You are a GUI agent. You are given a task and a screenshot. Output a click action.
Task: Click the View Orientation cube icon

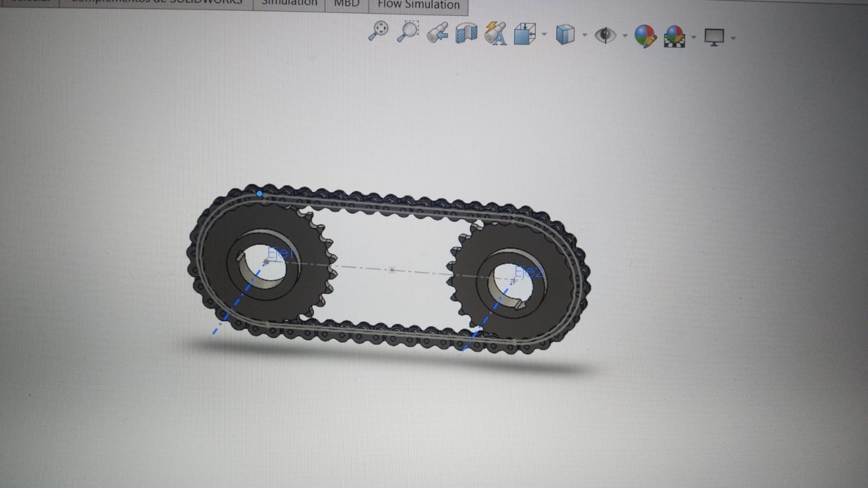525,34
